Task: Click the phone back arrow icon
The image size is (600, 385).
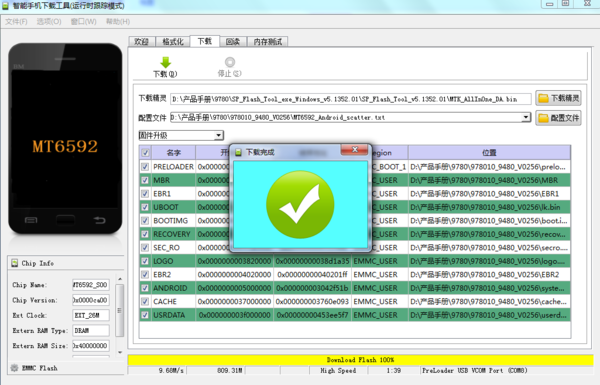Action: (99, 220)
